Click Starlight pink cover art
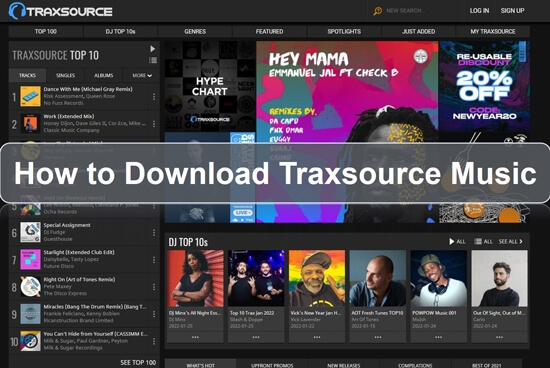 pyautogui.click(x=30, y=259)
